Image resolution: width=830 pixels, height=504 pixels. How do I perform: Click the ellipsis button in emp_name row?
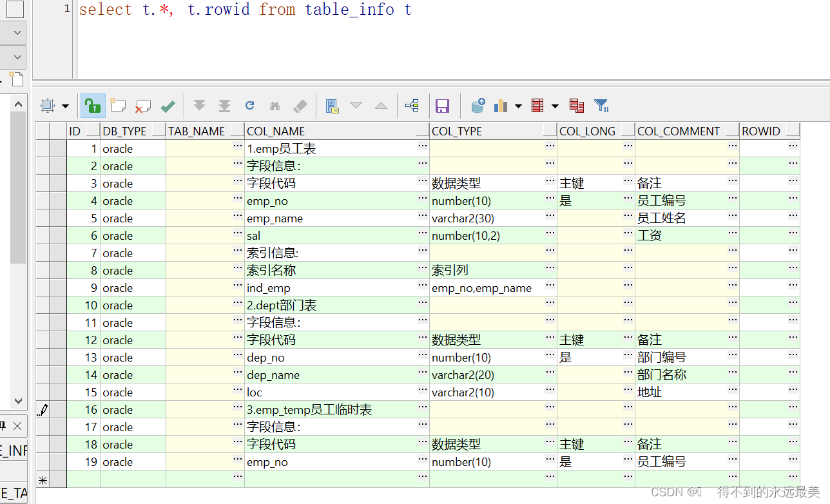pos(421,218)
